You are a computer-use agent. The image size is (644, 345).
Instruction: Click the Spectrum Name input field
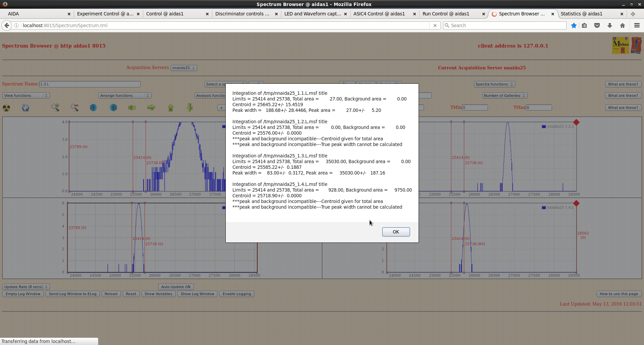90,84
